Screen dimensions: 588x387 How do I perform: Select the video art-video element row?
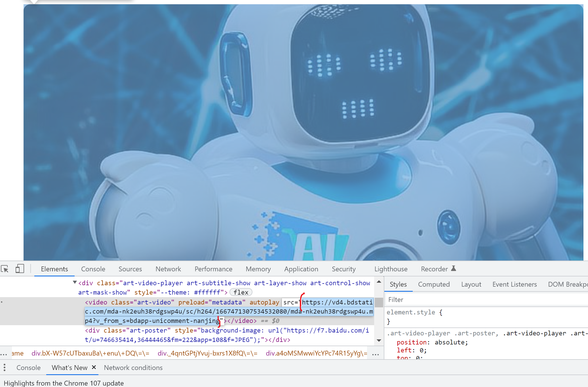tap(187, 311)
